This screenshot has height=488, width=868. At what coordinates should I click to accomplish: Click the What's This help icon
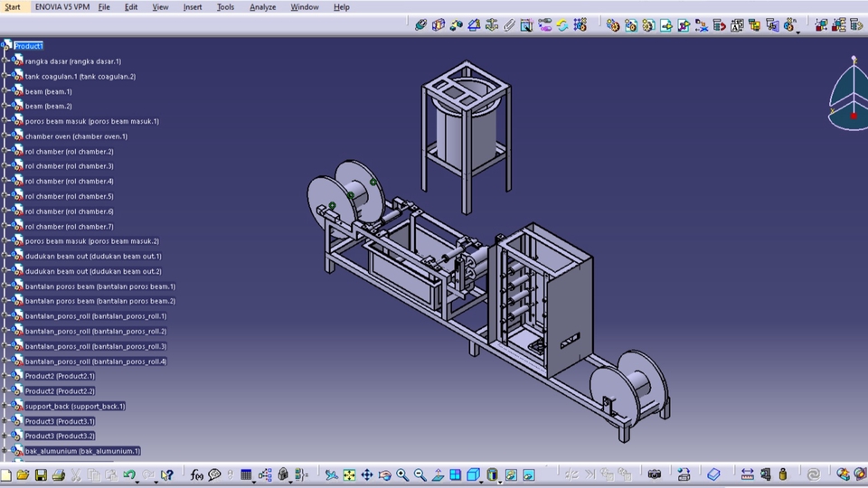[x=167, y=474]
